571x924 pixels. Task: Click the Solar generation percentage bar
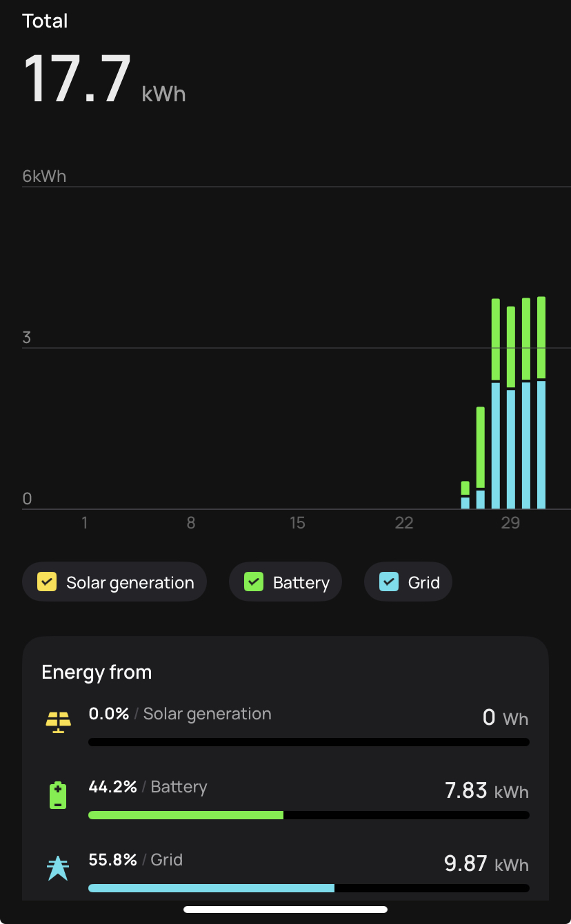[x=309, y=742]
